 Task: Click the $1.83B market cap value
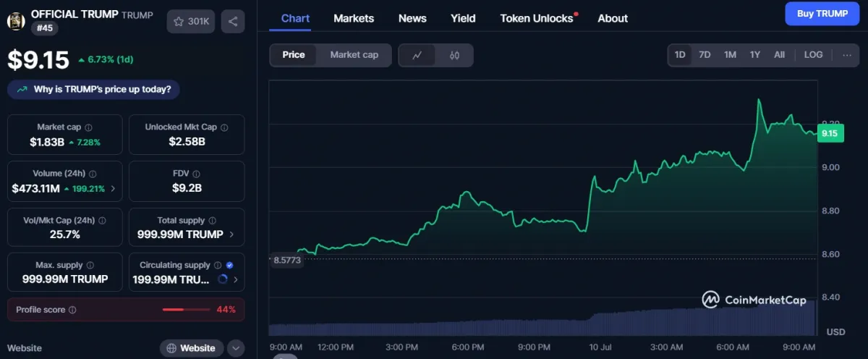click(x=47, y=142)
